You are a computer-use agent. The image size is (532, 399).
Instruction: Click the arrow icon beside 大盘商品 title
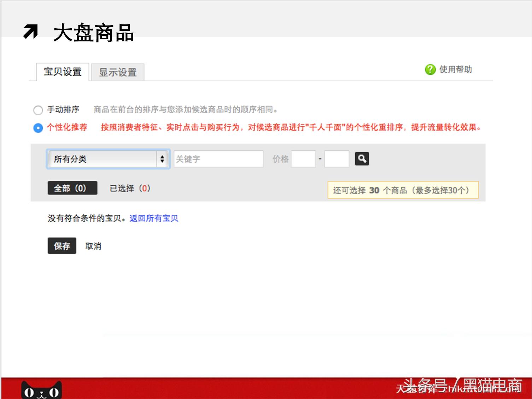(30, 32)
